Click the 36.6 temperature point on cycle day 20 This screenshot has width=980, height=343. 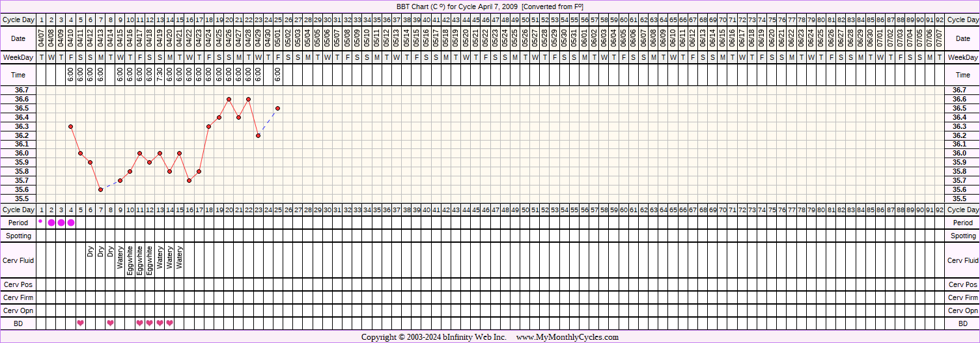229,99
